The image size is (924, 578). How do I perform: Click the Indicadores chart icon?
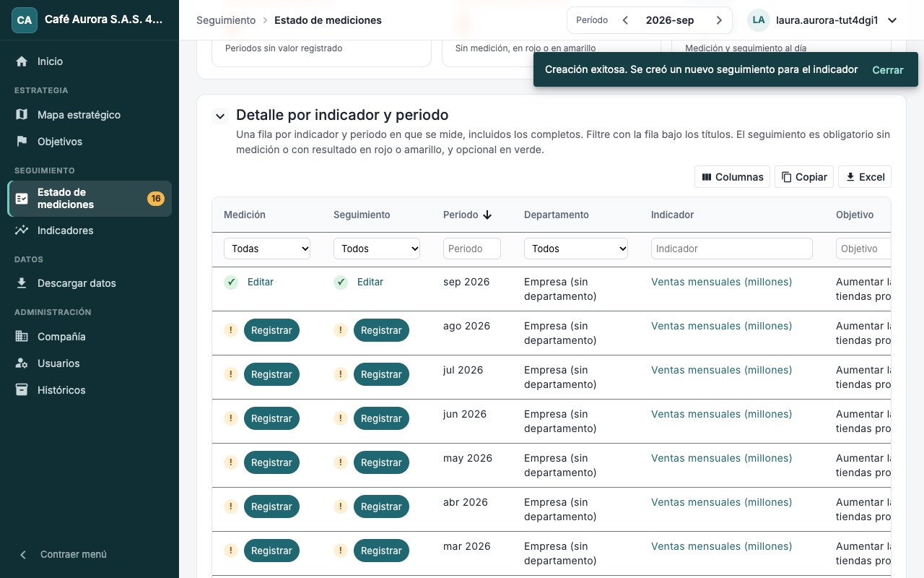pos(22,230)
